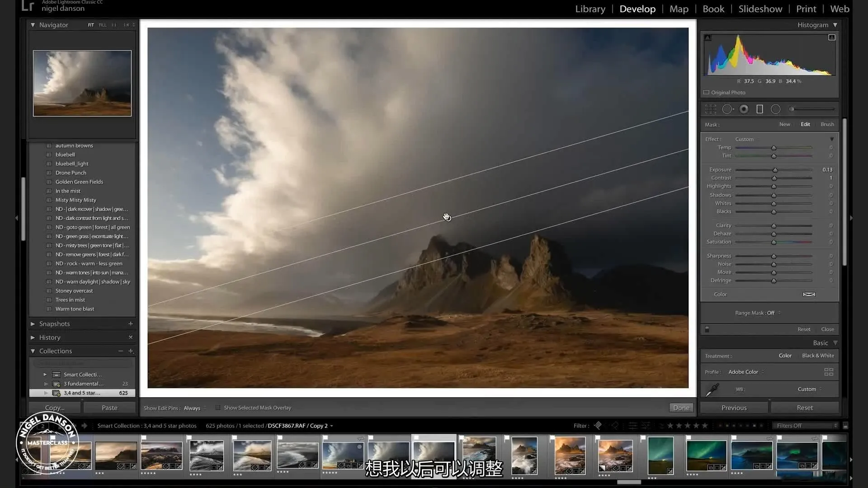The height and width of the screenshot is (488, 868).
Task: Toggle shadow clipping indicator in histogram
Action: click(x=708, y=38)
